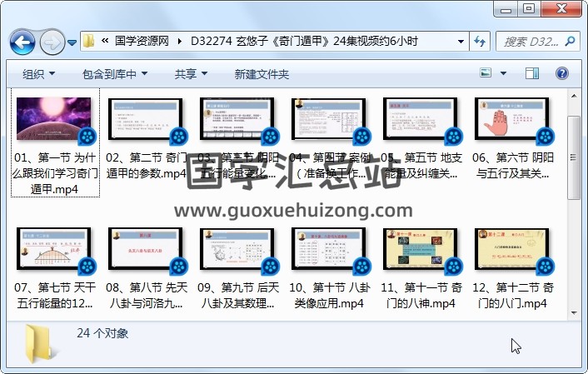Click the file name 06、第六节 阴阳与五行及其关...

click(x=512, y=166)
